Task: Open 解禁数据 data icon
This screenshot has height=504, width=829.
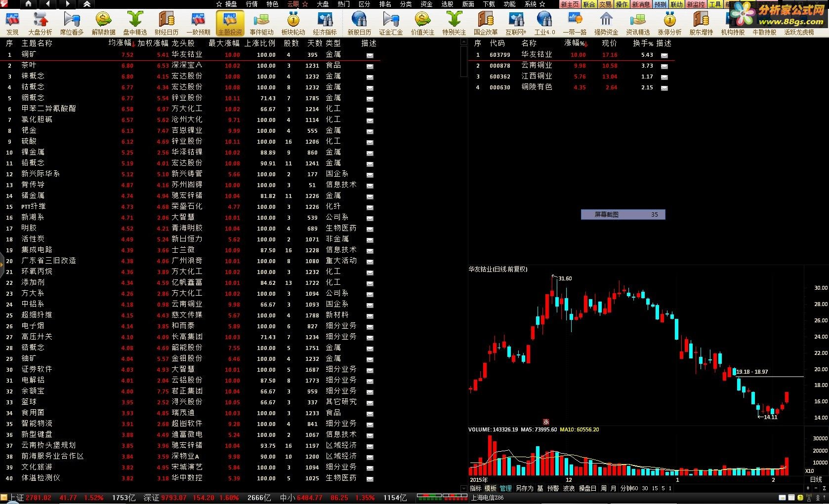Action: click(x=103, y=24)
